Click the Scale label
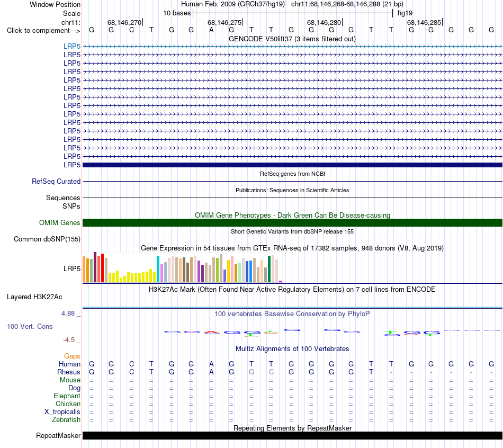503x448 pixels. click(71, 13)
